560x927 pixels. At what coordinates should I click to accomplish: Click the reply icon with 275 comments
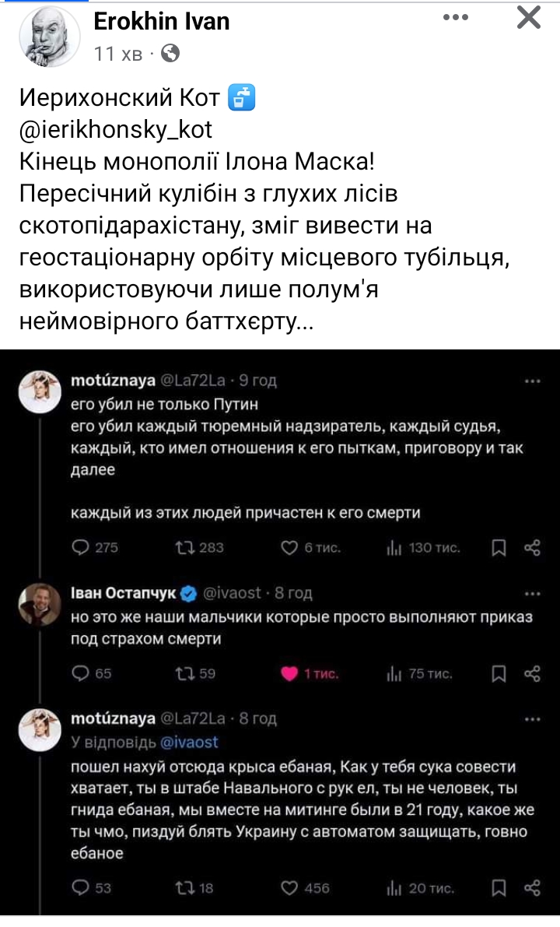(x=81, y=548)
